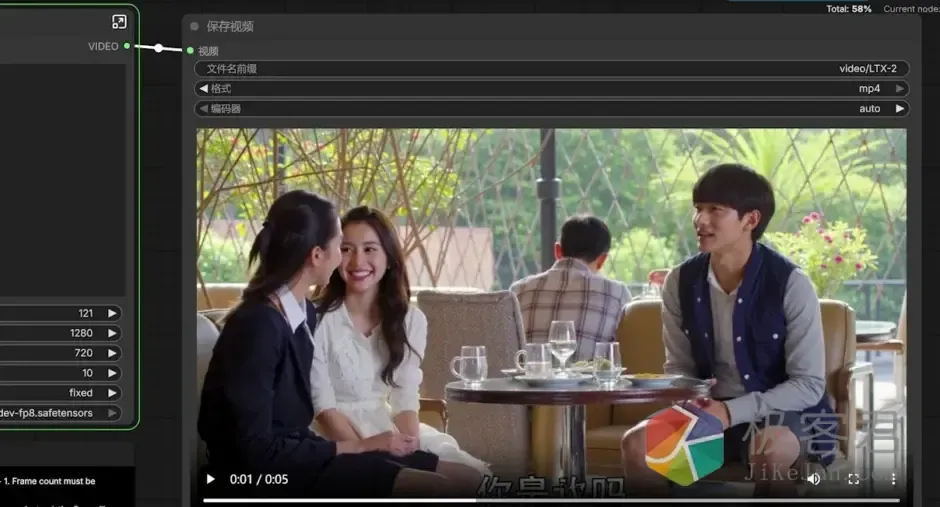Click the midpoint dot on the connection link
The image size is (940, 507).
point(158,48)
